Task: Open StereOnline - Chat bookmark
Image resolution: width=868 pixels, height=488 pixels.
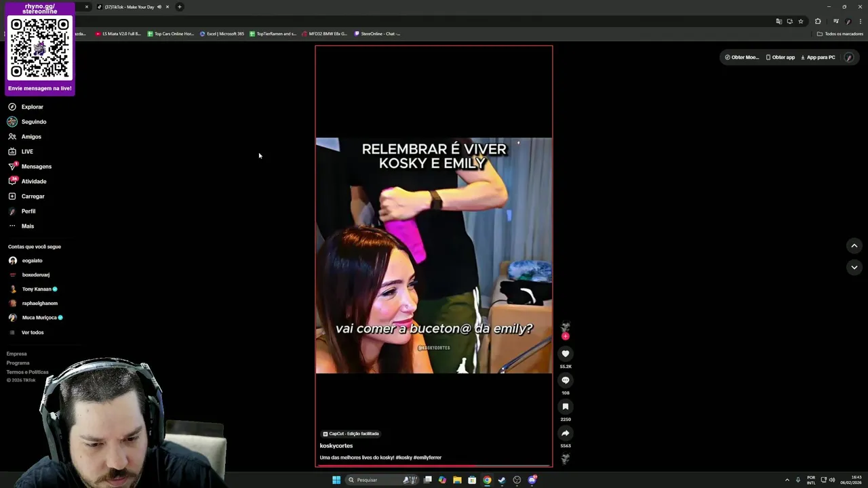Action: coord(378,34)
